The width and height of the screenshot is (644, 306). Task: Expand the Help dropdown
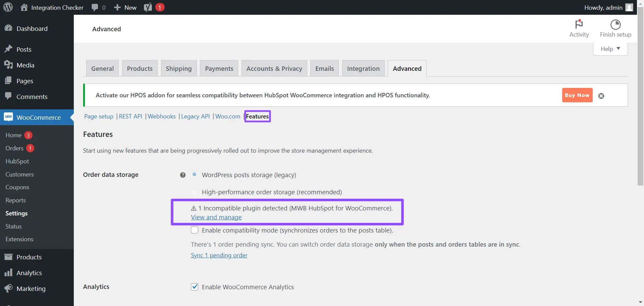pyautogui.click(x=610, y=49)
